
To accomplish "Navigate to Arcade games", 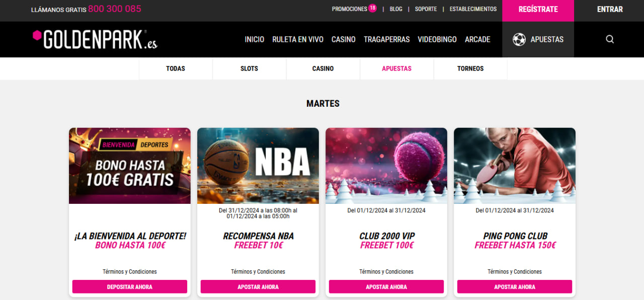I will 477,39.
